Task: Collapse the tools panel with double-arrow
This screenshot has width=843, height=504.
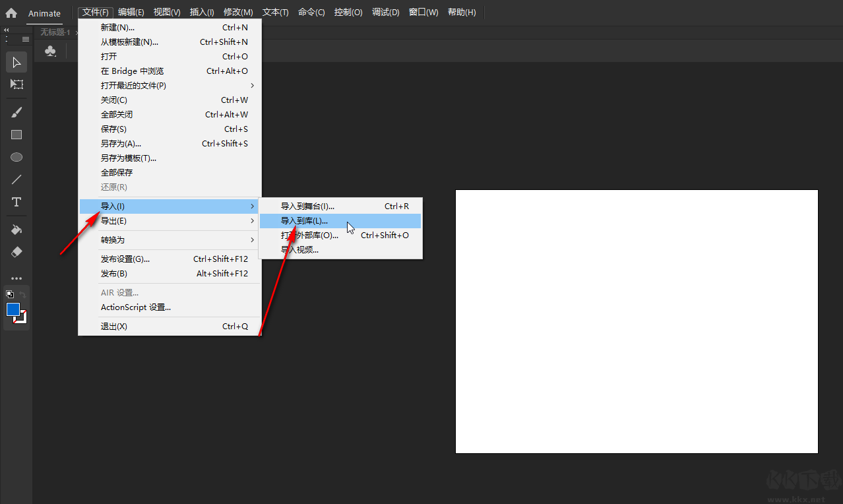Action: 7,29
